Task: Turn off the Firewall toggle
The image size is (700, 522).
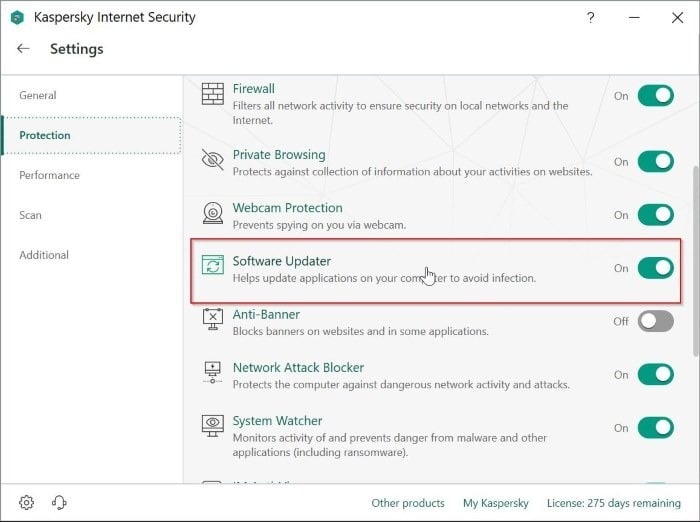Action: coord(655,96)
